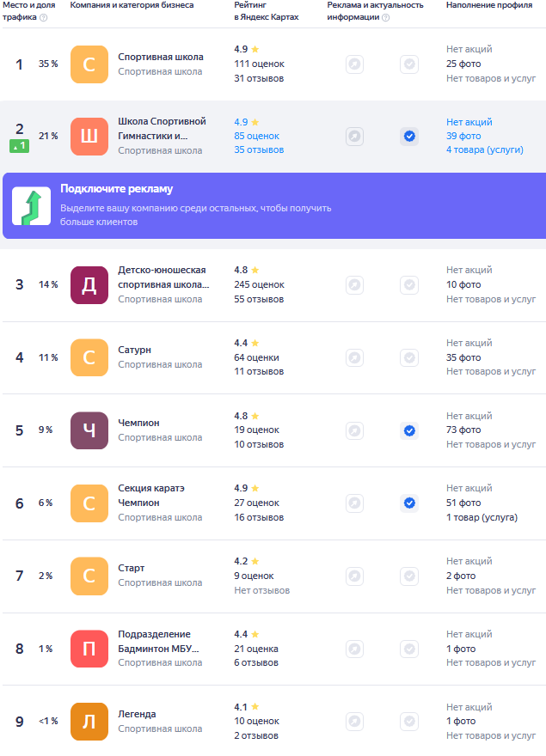Click the 'Наполнение профиля' column header
546x756 pixels.
tap(489, 5)
